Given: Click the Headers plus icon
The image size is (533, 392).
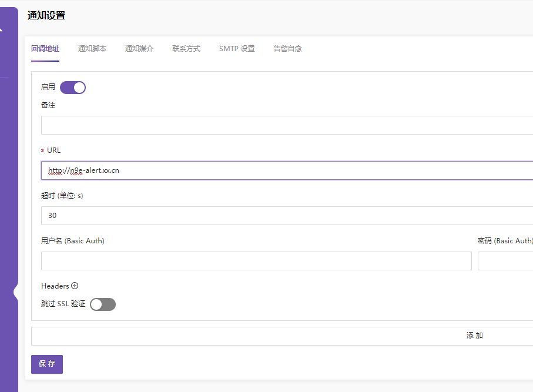Looking at the screenshot, I should click(75, 286).
